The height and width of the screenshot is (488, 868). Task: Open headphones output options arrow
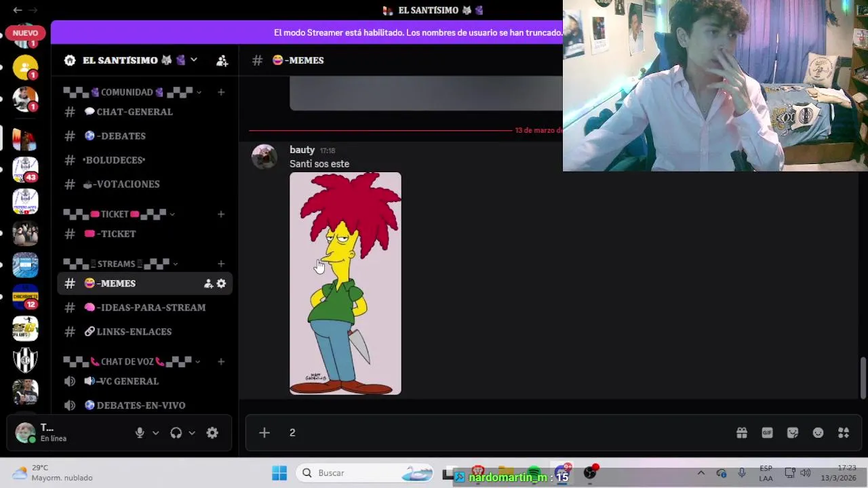click(192, 432)
